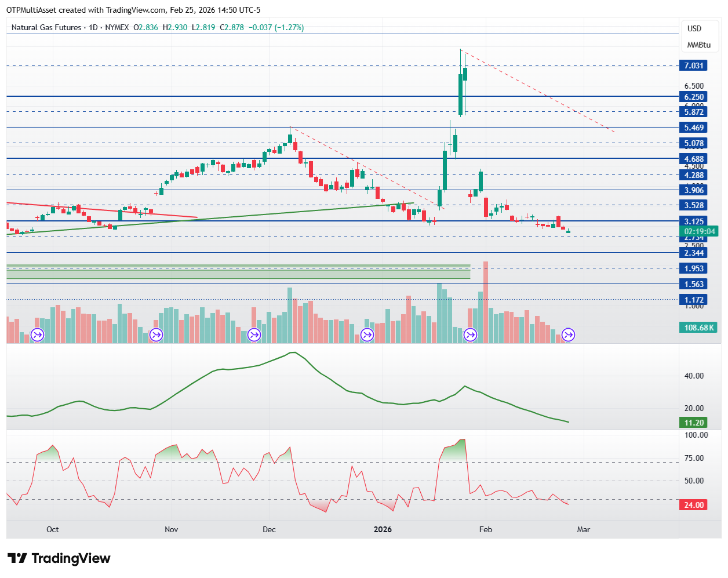Click the 108.68K volume value label
Image resolution: width=728 pixels, height=578 pixels.
(699, 328)
